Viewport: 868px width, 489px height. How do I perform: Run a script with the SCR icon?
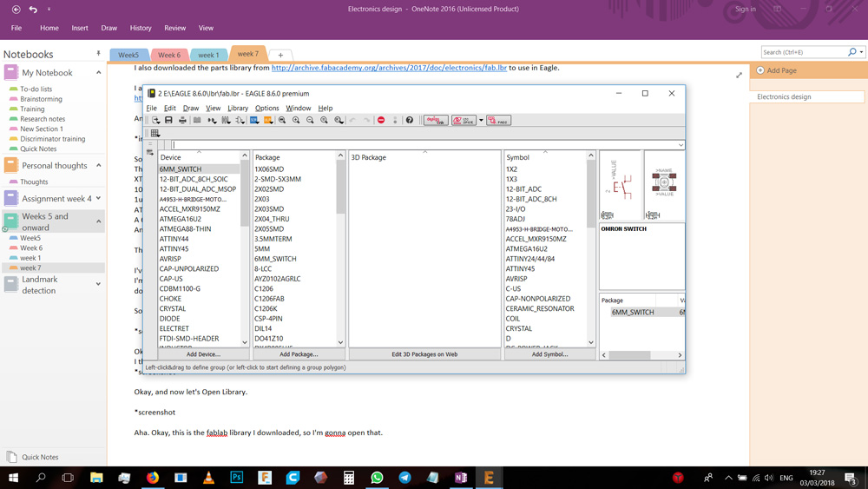point(254,120)
